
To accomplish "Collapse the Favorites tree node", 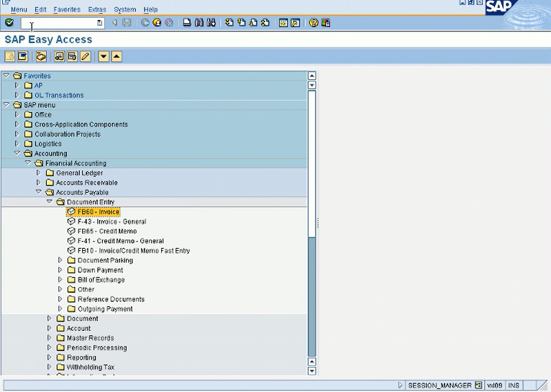I will tap(6, 76).
